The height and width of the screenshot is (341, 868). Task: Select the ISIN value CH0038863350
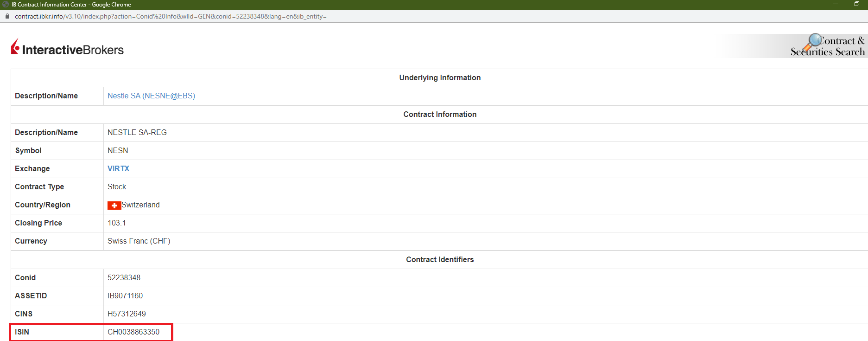click(x=133, y=332)
